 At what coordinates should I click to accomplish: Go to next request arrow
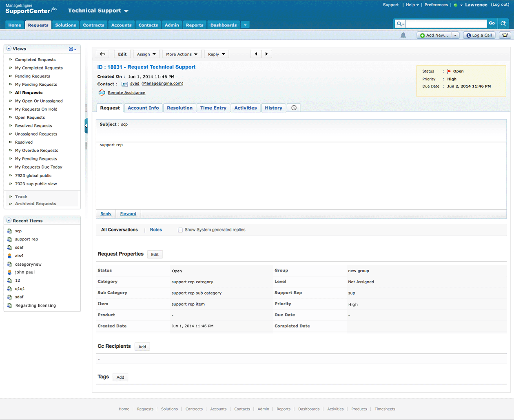coord(266,54)
